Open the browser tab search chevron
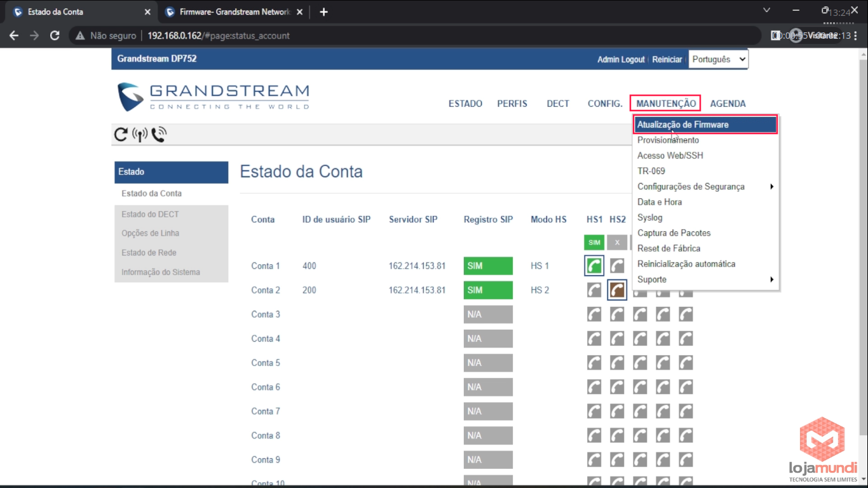The height and width of the screenshot is (488, 868). coord(766,11)
